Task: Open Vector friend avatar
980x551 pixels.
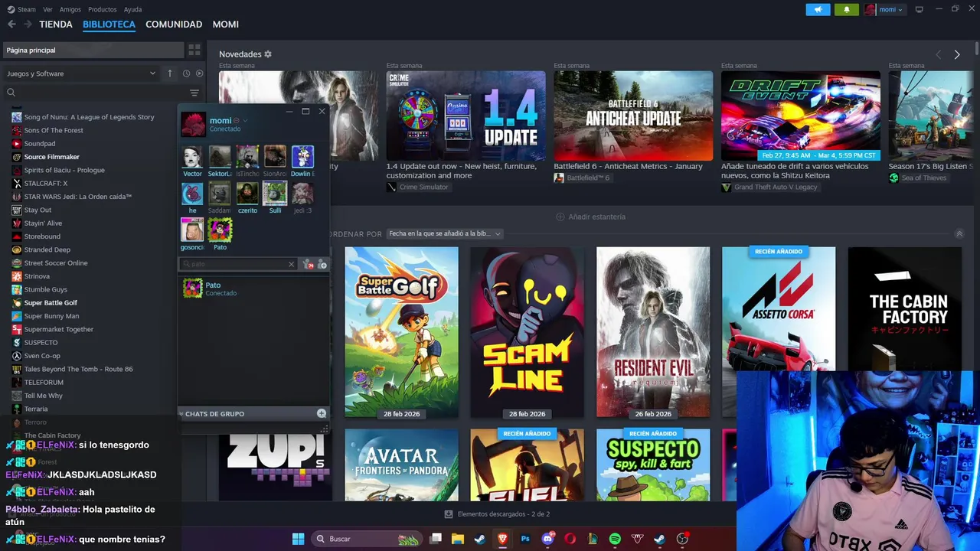Action: [x=193, y=157]
